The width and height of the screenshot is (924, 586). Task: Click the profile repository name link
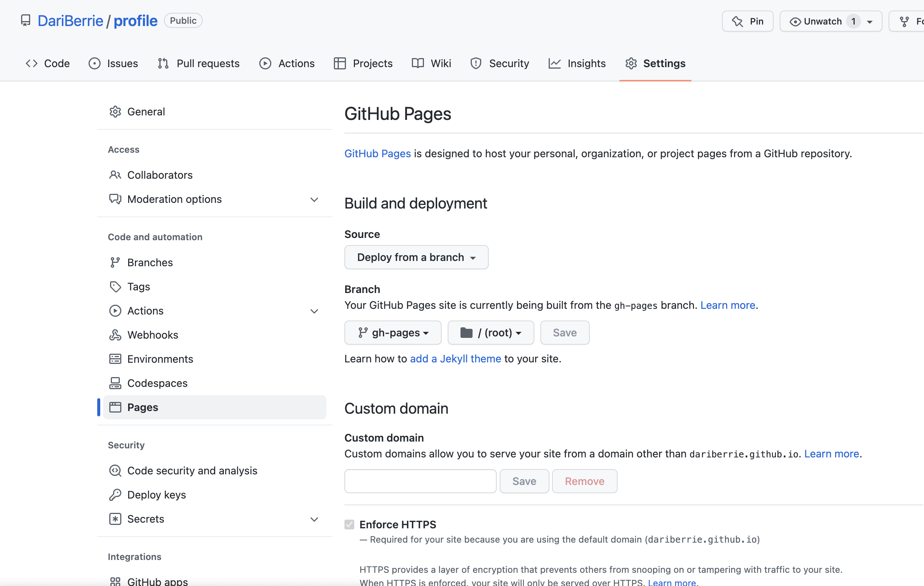coord(135,21)
